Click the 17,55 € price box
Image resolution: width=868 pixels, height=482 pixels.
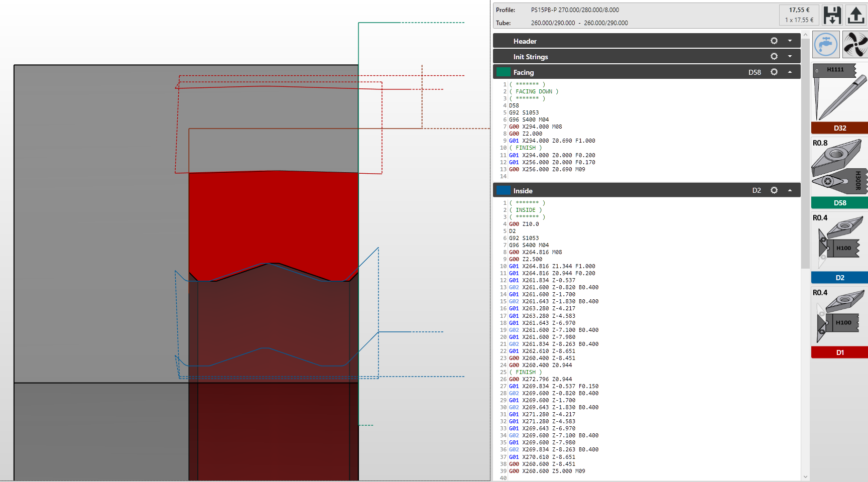pyautogui.click(x=799, y=15)
